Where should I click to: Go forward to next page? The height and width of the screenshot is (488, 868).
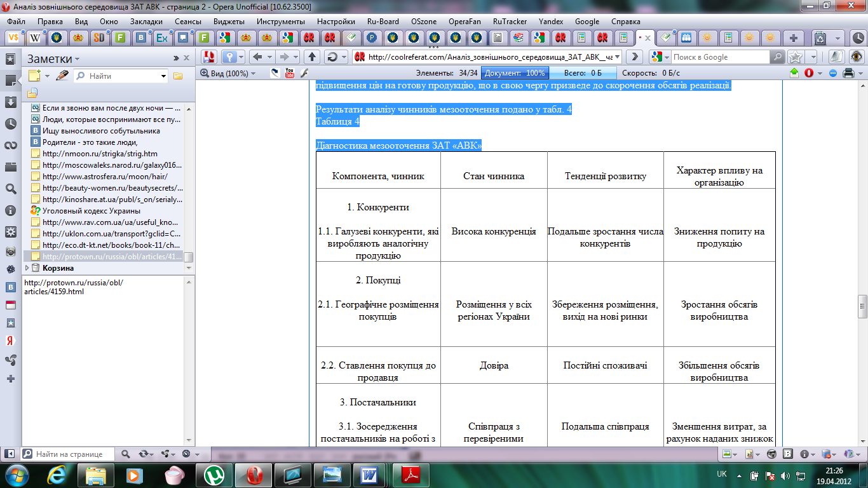(284, 57)
